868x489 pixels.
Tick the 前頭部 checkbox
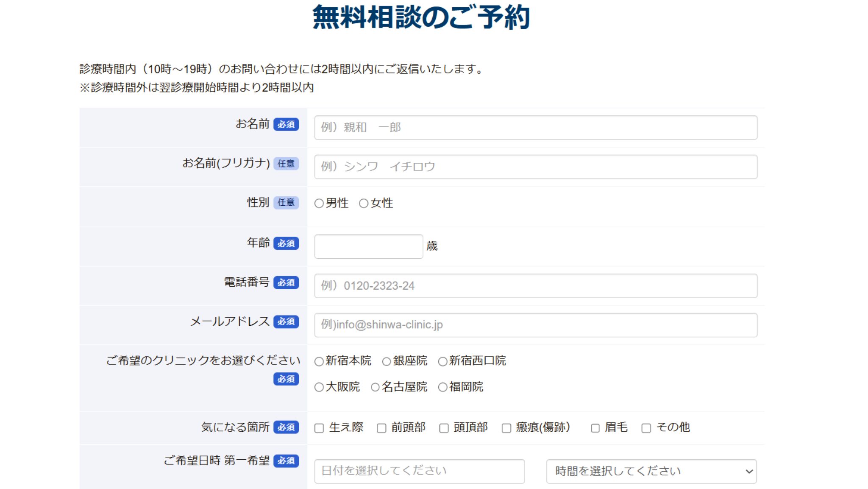(x=381, y=428)
